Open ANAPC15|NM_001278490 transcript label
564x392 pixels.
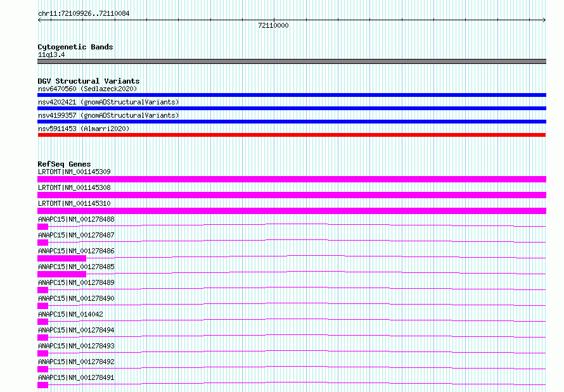pos(76,298)
